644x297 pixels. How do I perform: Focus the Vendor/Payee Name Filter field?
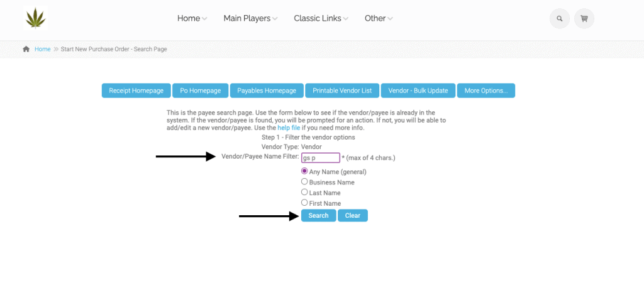point(320,158)
